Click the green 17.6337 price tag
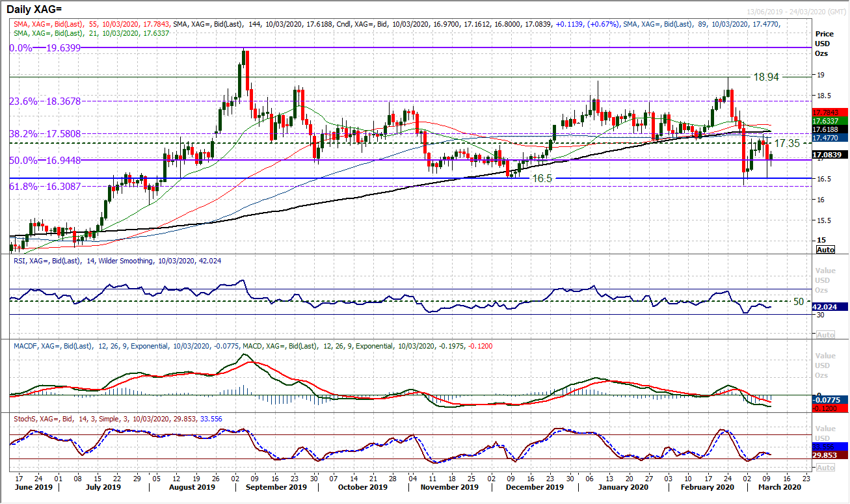The height and width of the screenshot is (504, 850). [x=829, y=121]
